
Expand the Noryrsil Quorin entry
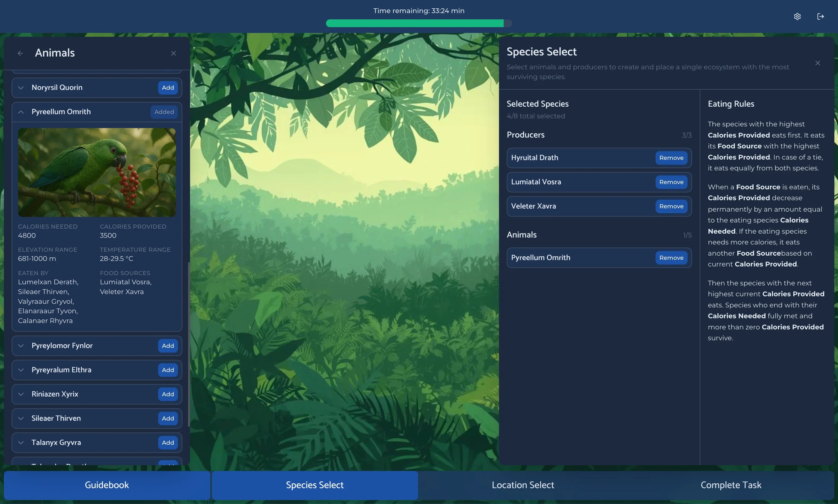(x=21, y=88)
